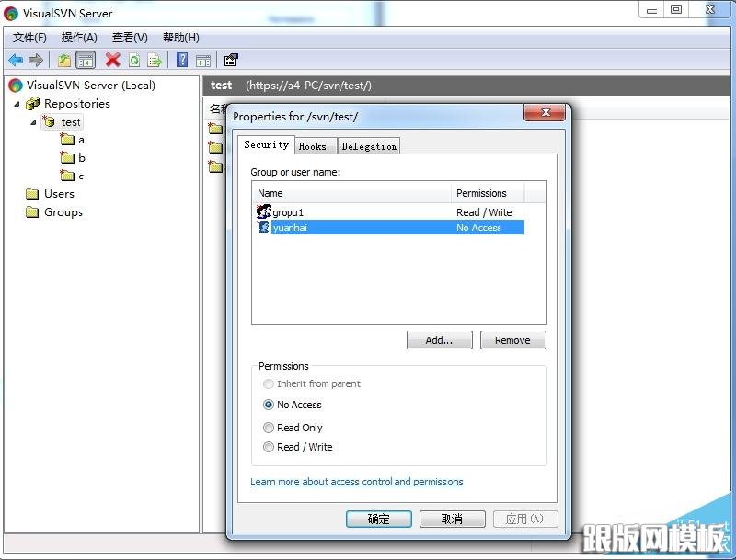Click the Back arrow toolbar icon
The height and width of the screenshot is (560, 736).
click(16, 60)
